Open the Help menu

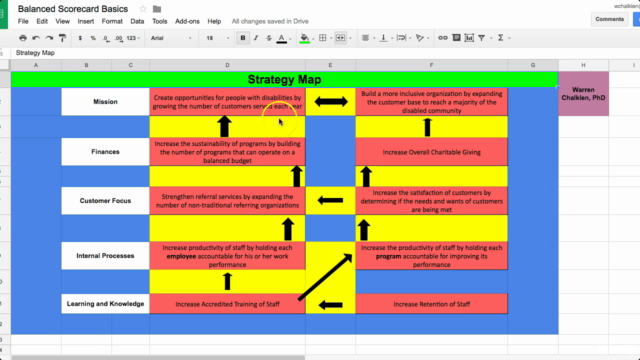(x=214, y=21)
